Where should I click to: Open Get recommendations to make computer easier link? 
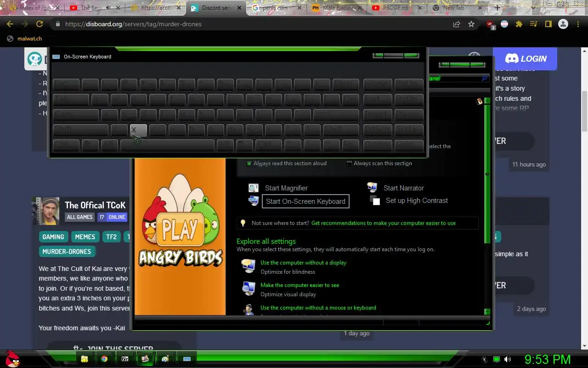[x=384, y=223]
